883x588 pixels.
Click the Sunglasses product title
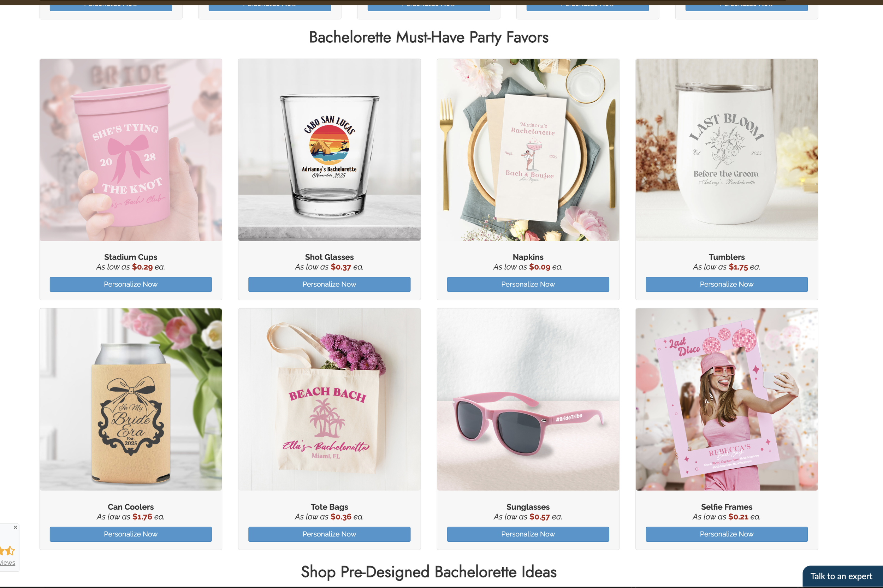tap(528, 507)
